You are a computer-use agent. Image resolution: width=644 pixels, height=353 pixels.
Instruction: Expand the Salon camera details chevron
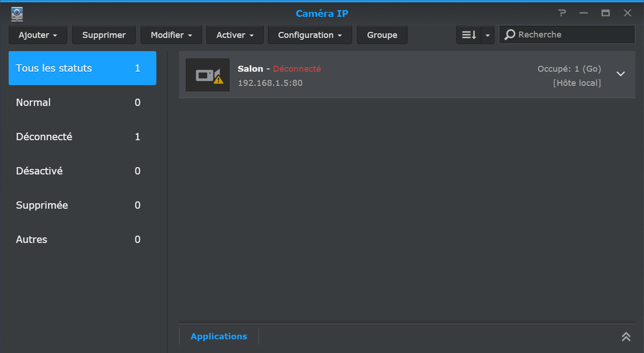tap(621, 74)
